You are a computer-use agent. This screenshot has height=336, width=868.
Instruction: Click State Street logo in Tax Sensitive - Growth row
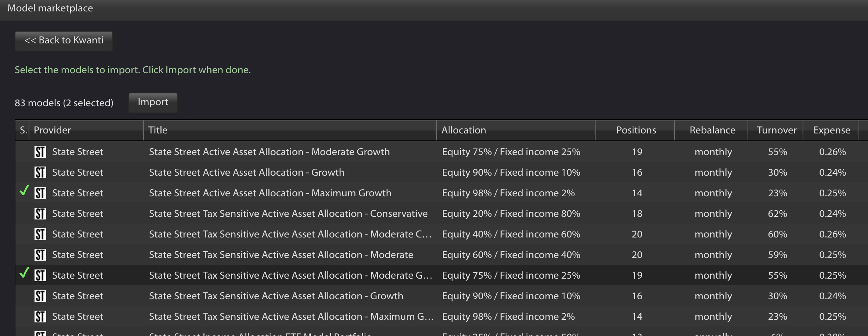pyautogui.click(x=40, y=296)
